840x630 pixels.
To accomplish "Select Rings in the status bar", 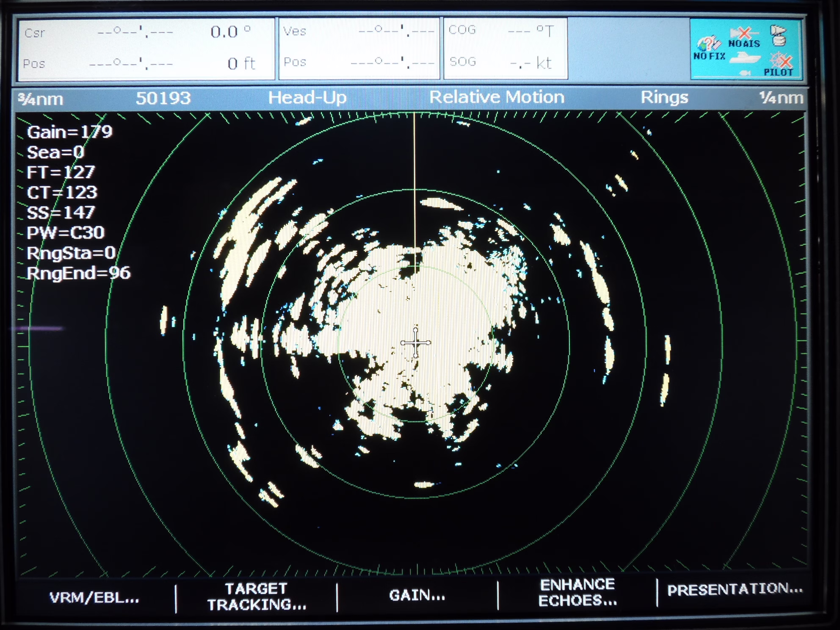I will (664, 97).
